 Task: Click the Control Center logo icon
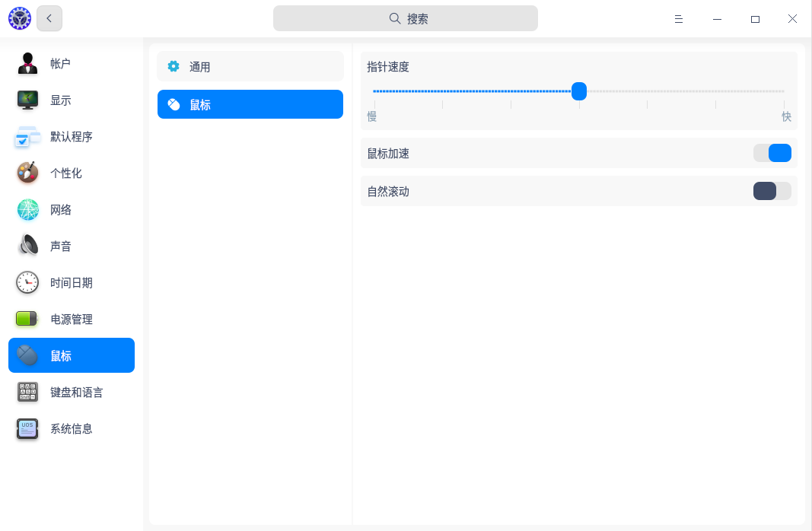pos(19,18)
